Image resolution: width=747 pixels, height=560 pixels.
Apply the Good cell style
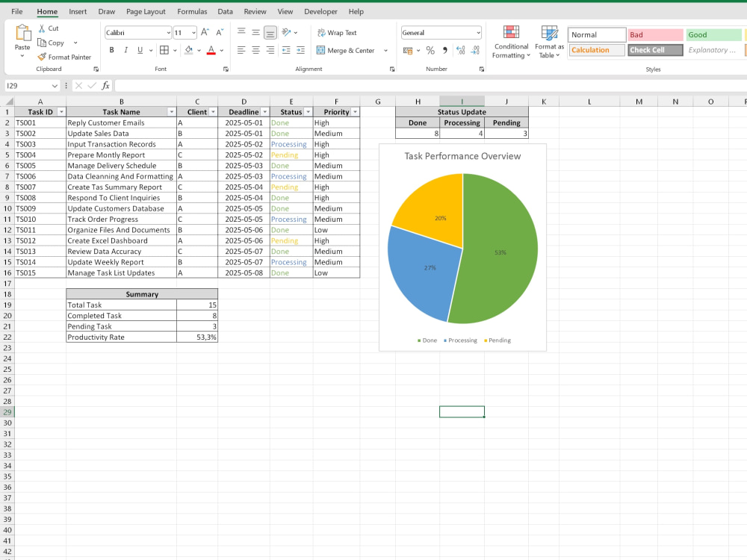[713, 35]
